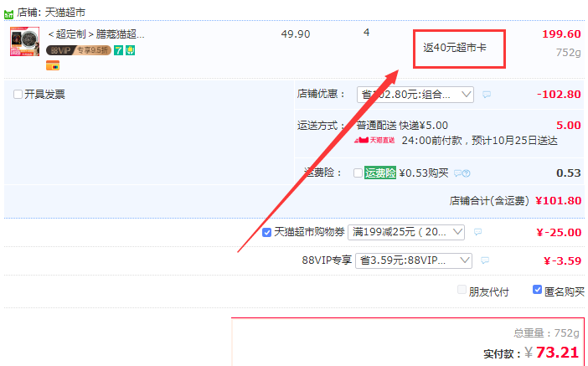Click the unit price 49.90
Screen dimensions: 588x366
pos(296,34)
